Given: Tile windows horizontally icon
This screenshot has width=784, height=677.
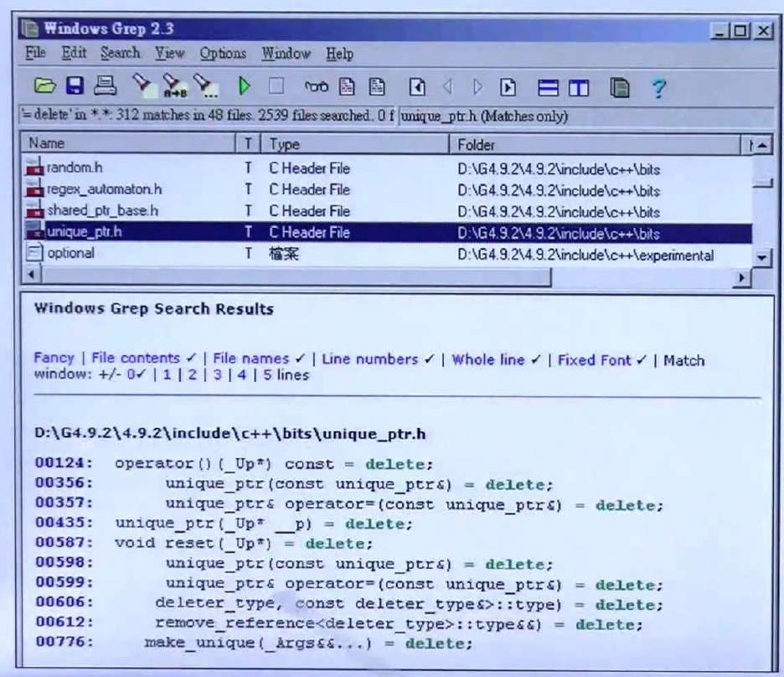Looking at the screenshot, I should 548,88.
